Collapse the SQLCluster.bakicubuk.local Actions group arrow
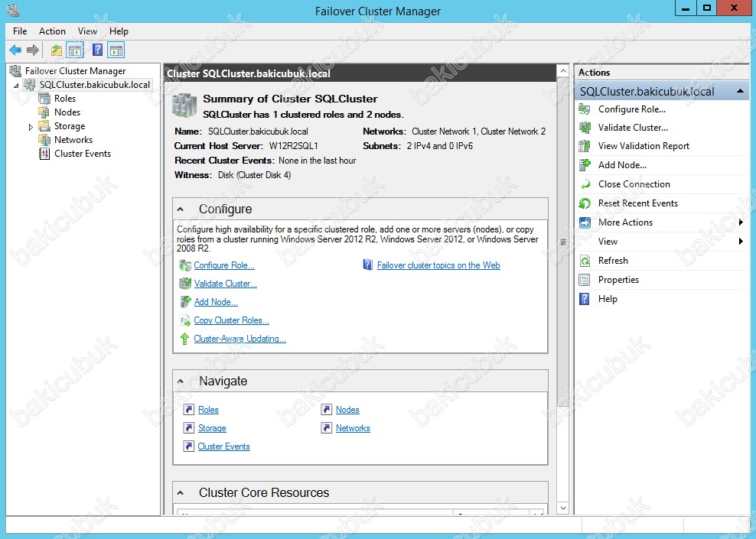756x539 pixels. tap(740, 92)
